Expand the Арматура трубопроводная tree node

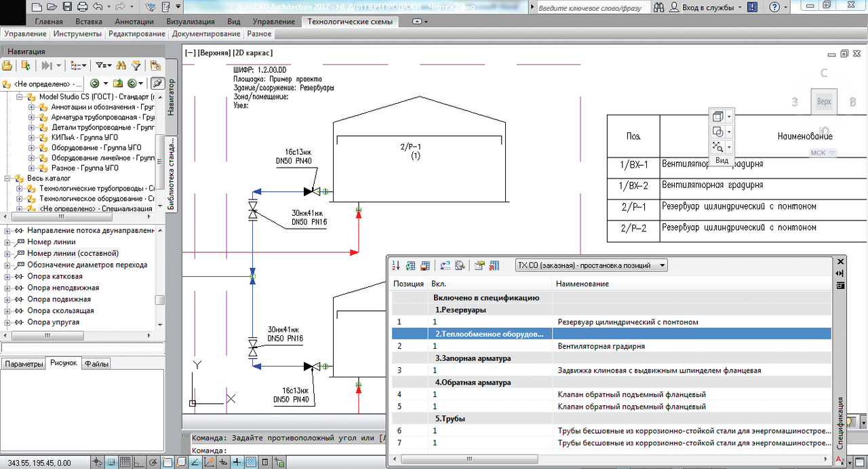[x=31, y=117]
